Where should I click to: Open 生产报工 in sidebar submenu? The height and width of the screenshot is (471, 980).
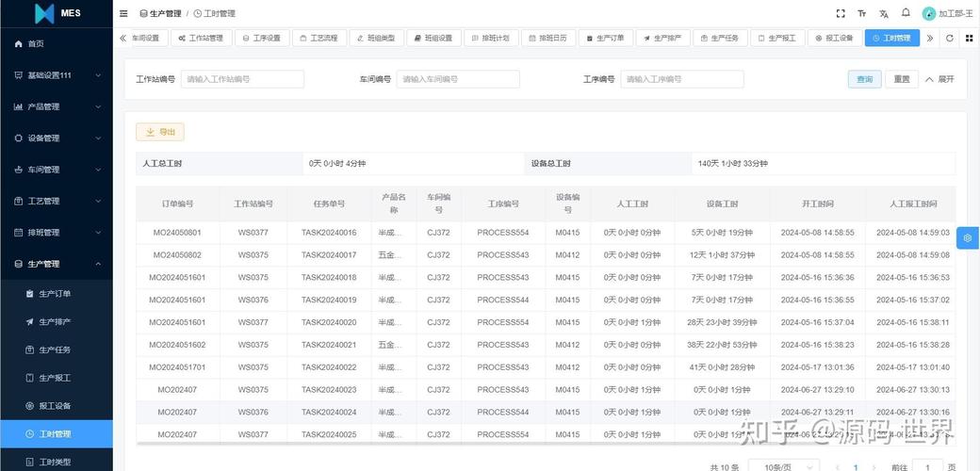tap(57, 378)
